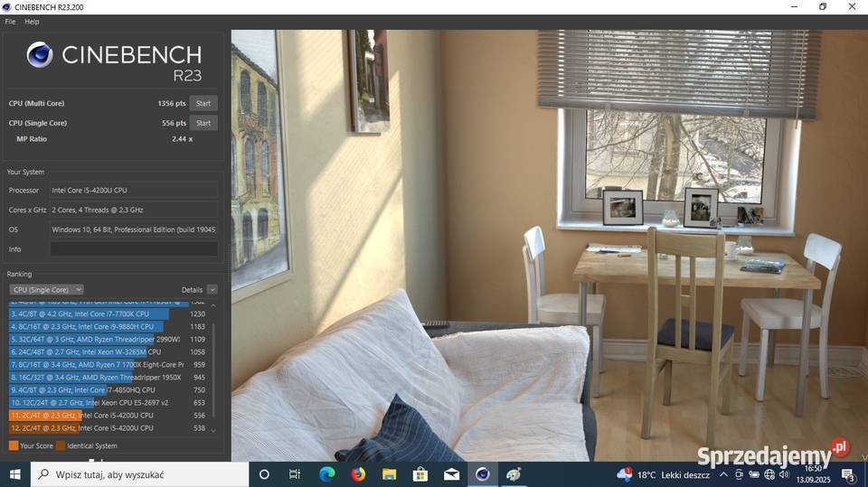Start the CPU Single Core benchmark
The image size is (868, 487).
pyautogui.click(x=203, y=123)
